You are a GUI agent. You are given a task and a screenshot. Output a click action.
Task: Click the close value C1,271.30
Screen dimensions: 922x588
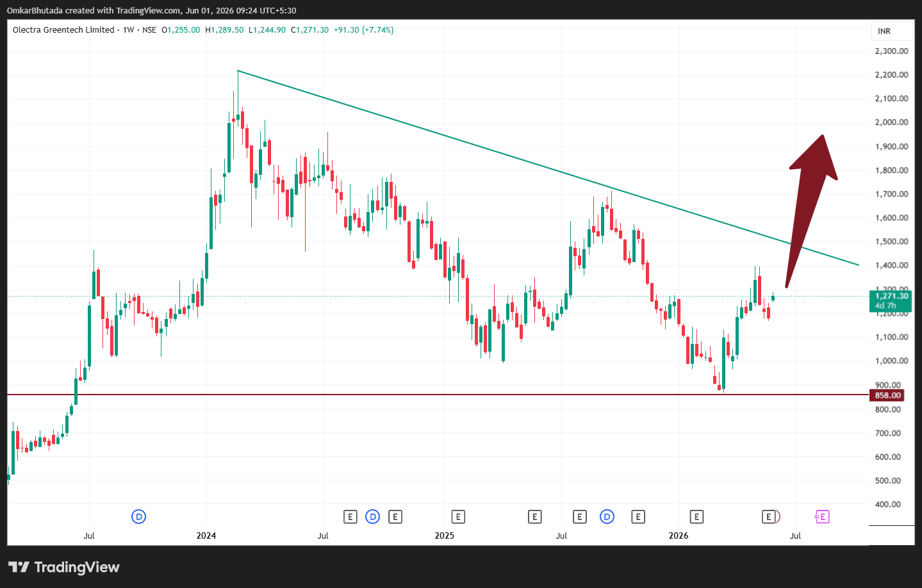[x=309, y=30]
